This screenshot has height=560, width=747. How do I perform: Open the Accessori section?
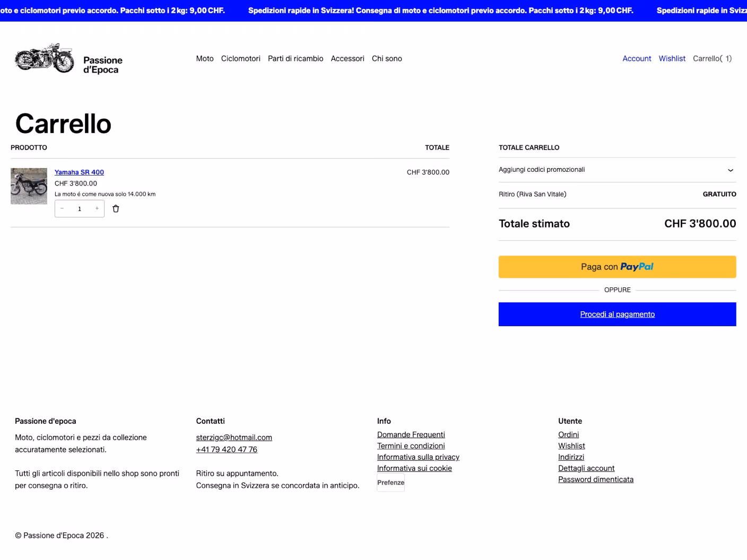348,59
